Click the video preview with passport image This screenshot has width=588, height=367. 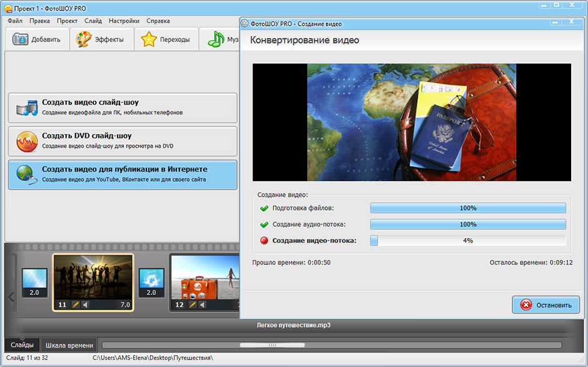coord(412,122)
